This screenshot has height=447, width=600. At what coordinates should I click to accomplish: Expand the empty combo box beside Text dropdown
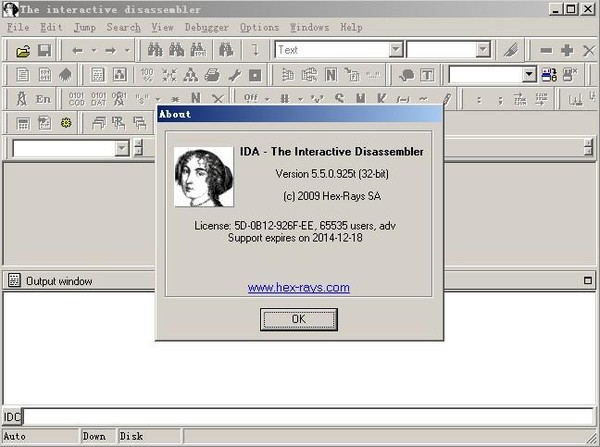point(483,50)
